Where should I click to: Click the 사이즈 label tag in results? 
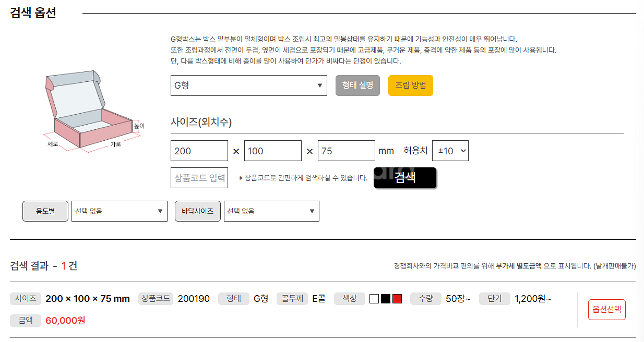click(26, 299)
